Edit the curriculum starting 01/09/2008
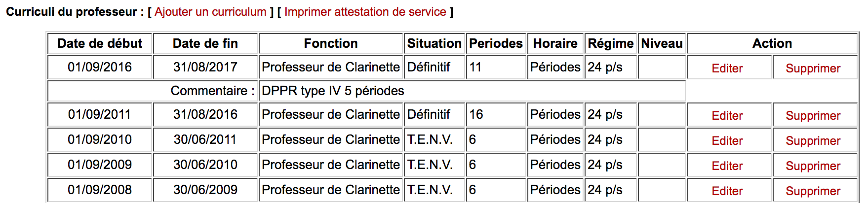Image resolution: width=868 pixels, height=203 pixels. coord(727,191)
